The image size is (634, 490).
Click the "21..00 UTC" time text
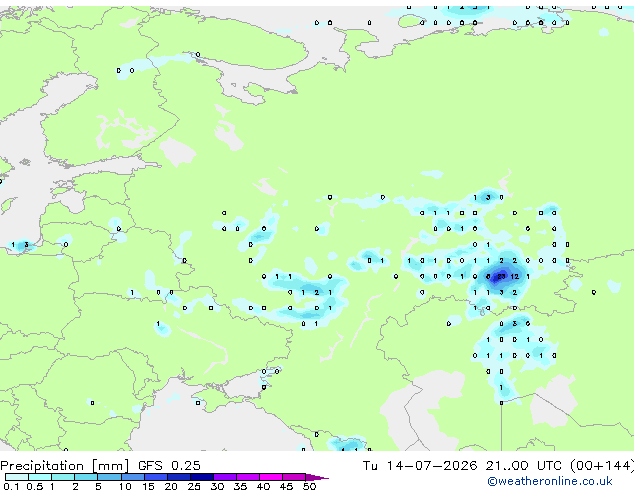point(524,466)
